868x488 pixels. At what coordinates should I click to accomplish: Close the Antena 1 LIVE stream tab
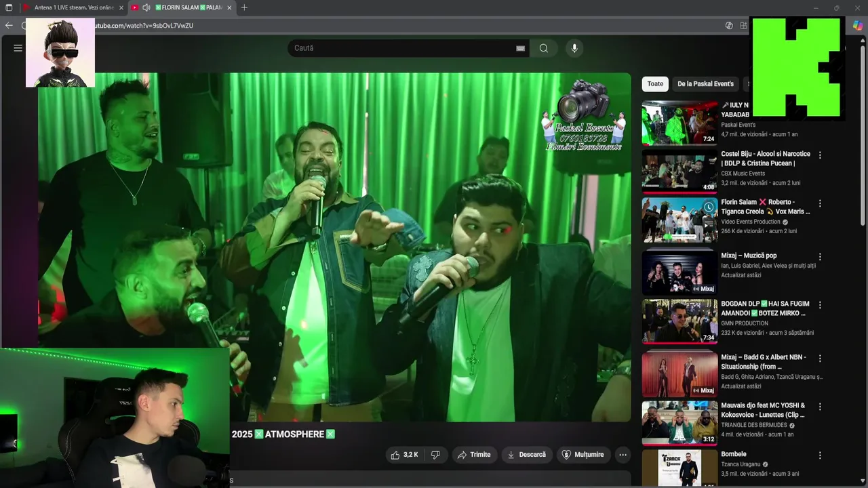[121, 7]
